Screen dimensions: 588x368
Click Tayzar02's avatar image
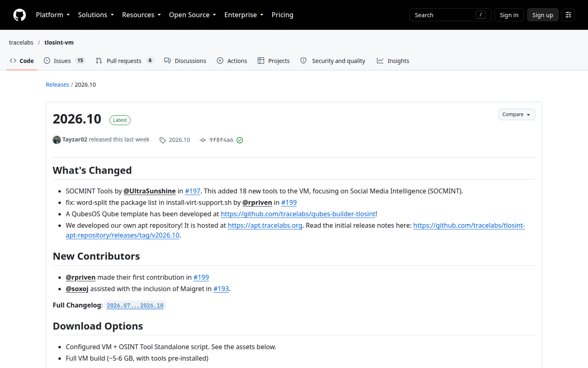pos(57,140)
